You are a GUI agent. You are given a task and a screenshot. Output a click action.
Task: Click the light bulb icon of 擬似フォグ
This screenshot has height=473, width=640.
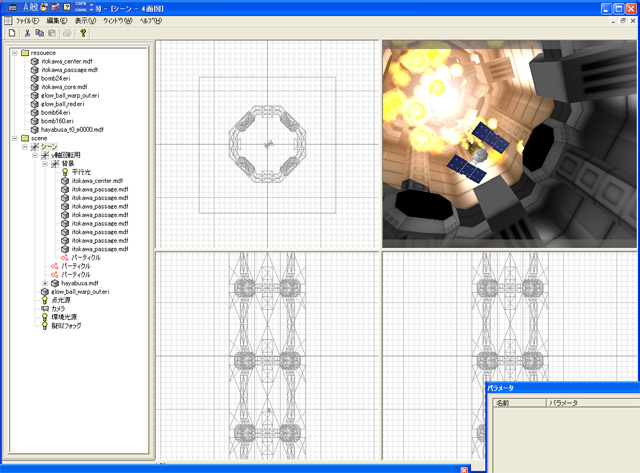(x=45, y=326)
